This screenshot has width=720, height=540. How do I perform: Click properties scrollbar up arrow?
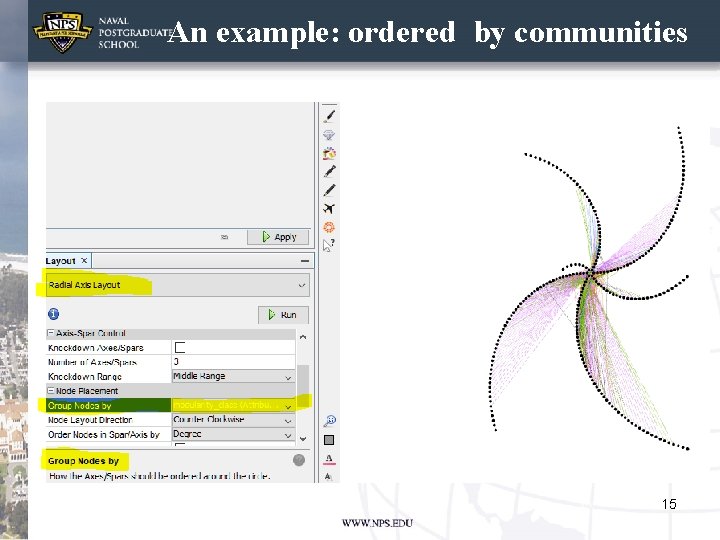(x=303, y=337)
